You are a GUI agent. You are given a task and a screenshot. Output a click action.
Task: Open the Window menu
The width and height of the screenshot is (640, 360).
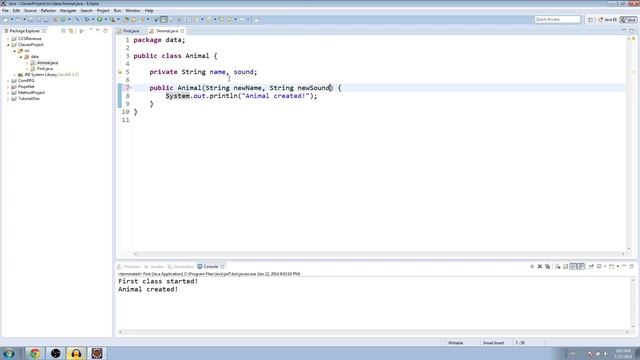pyautogui.click(x=133, y=11)
